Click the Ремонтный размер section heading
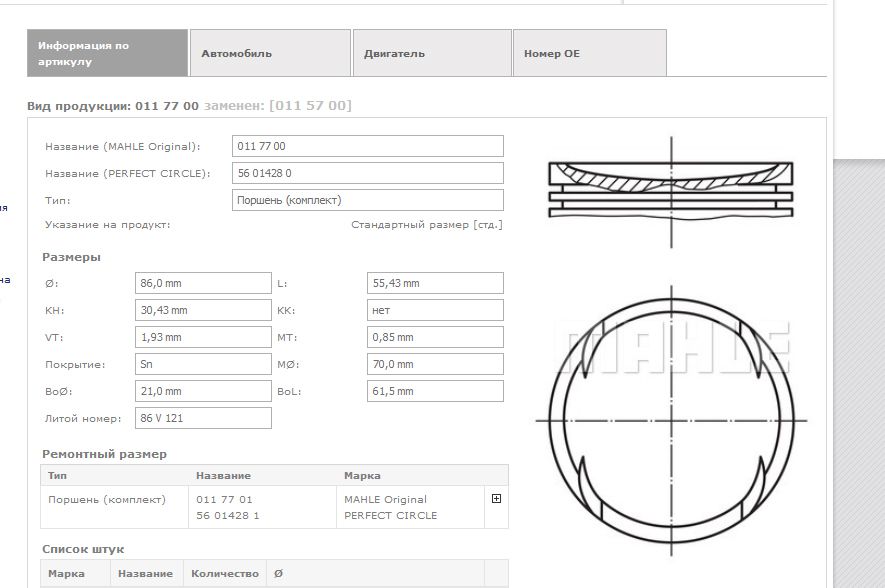 click(104, 454)
